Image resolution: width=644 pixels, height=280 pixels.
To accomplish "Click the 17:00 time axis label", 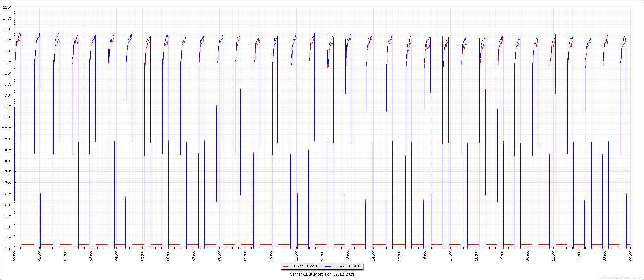I will coord(451,256).
